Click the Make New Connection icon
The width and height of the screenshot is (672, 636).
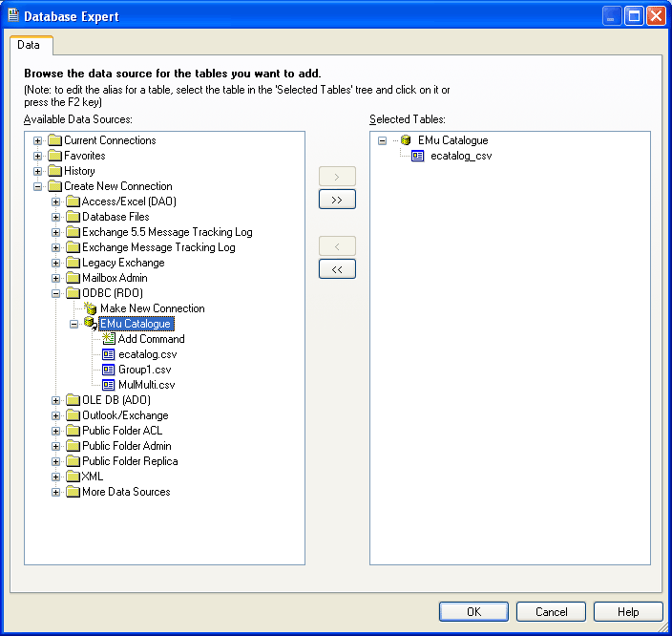91,308
